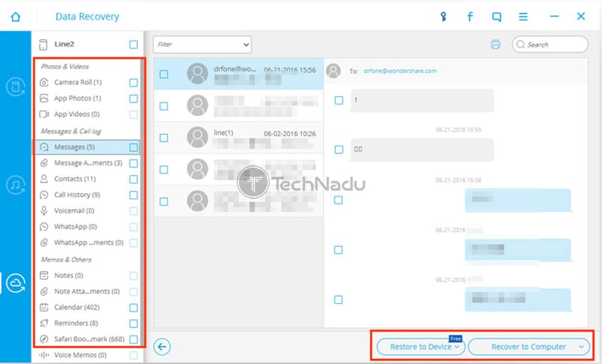Select Reminders (8) category
Screen dimensions: 602x364
pos(76,323)
